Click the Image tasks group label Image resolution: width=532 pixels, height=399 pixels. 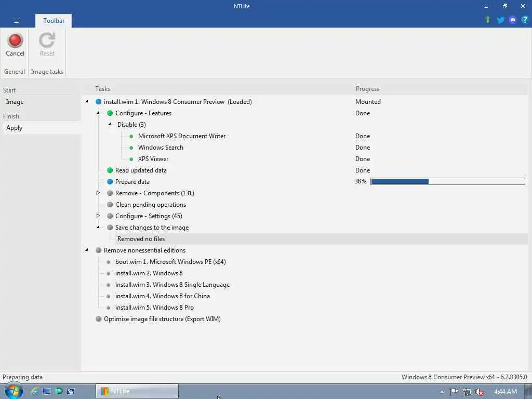(47, 72)
